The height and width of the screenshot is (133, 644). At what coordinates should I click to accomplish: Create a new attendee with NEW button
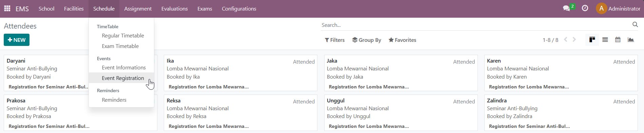pos(17,40)
